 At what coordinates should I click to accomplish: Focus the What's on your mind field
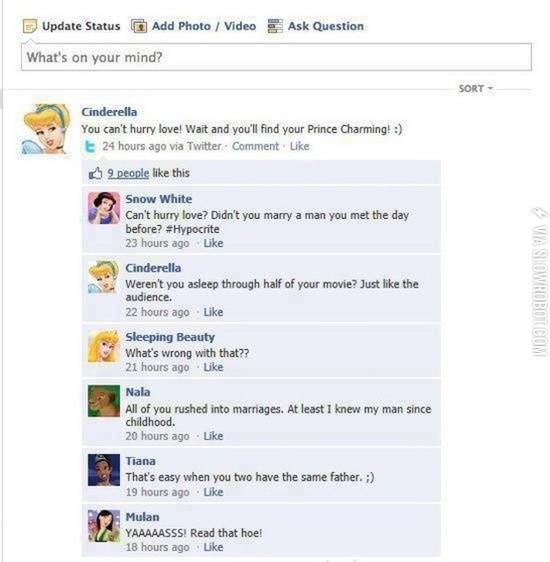click(x=276, y=57)
